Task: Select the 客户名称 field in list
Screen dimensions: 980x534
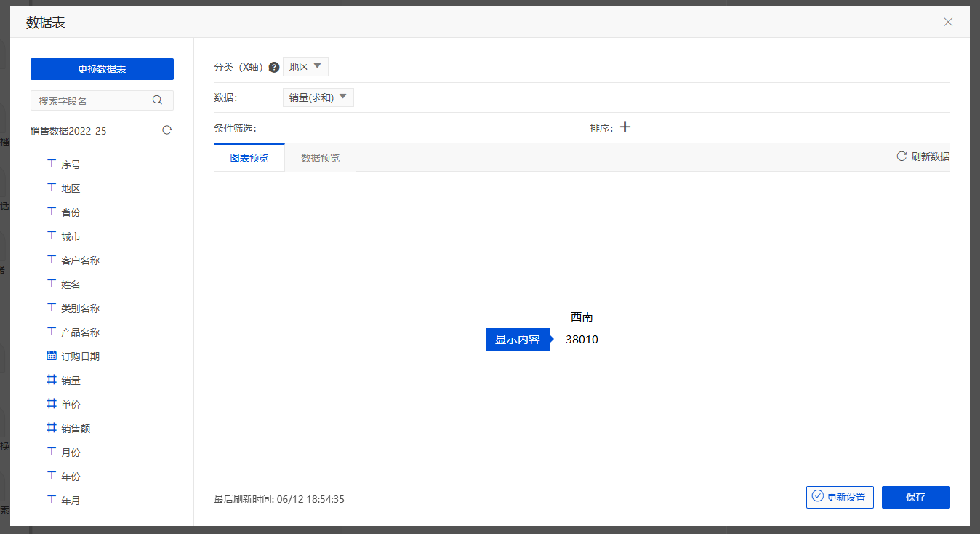Action: (x=80, y=260)
